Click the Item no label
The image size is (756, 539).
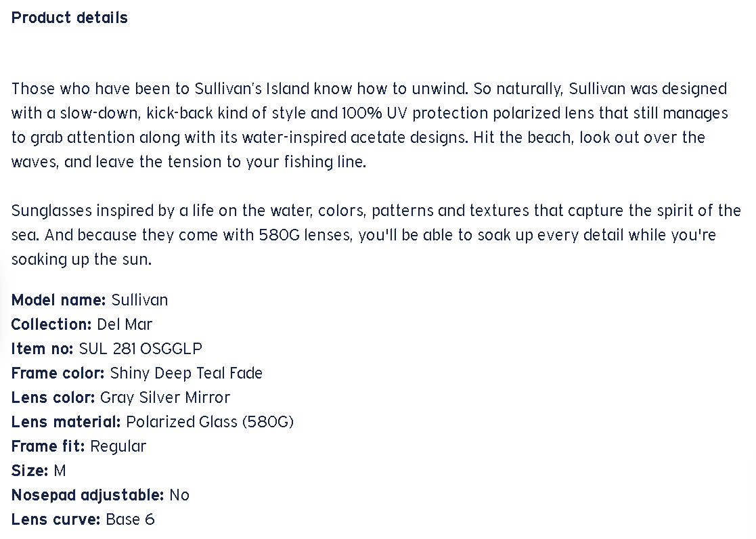(43, 349)
